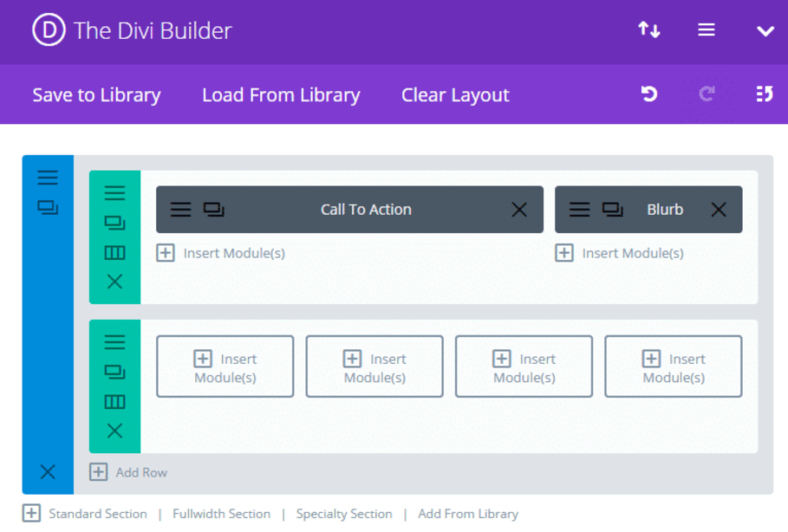Change column structure of first row

[114, 252]
